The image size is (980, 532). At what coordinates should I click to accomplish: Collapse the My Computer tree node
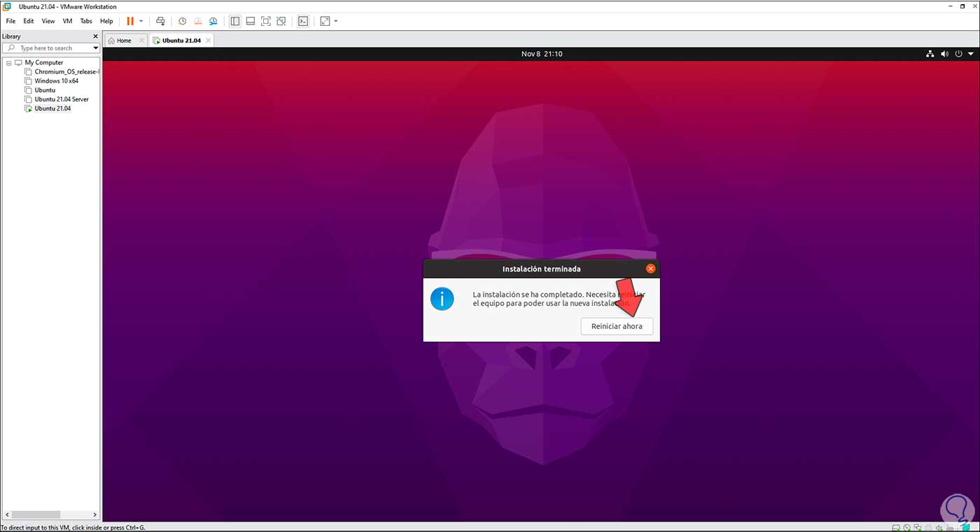[x=8, y=62]
